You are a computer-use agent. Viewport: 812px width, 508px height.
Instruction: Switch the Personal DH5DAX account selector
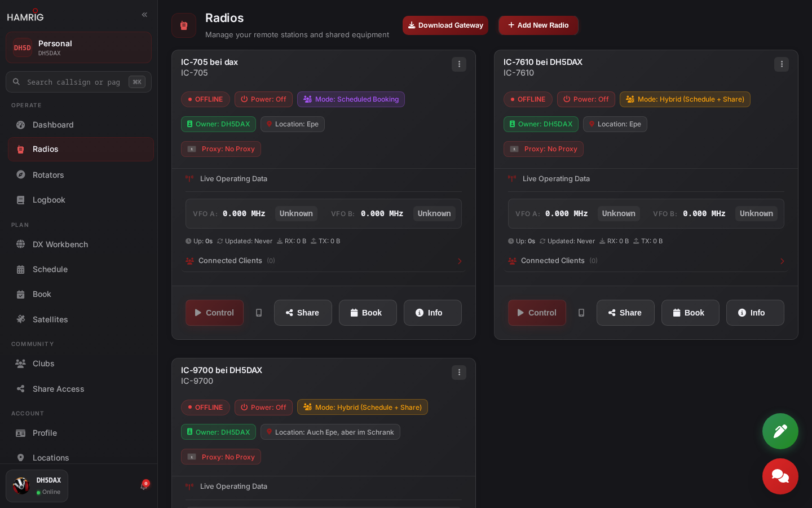click(x=78, y=47)
